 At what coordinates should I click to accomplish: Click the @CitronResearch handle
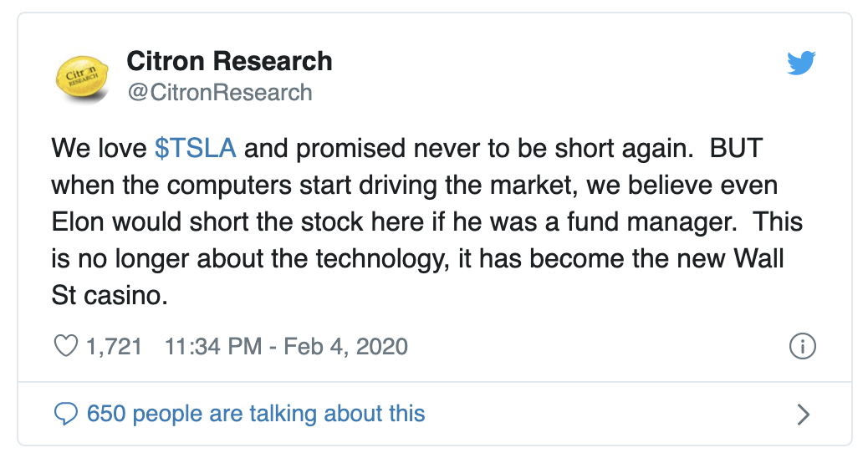tap(219, 92)
